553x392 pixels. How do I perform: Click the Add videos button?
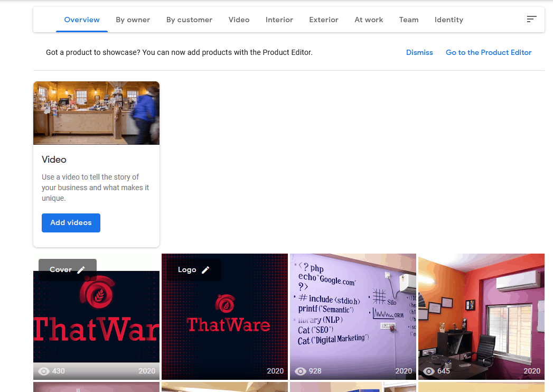pos(71,223)
